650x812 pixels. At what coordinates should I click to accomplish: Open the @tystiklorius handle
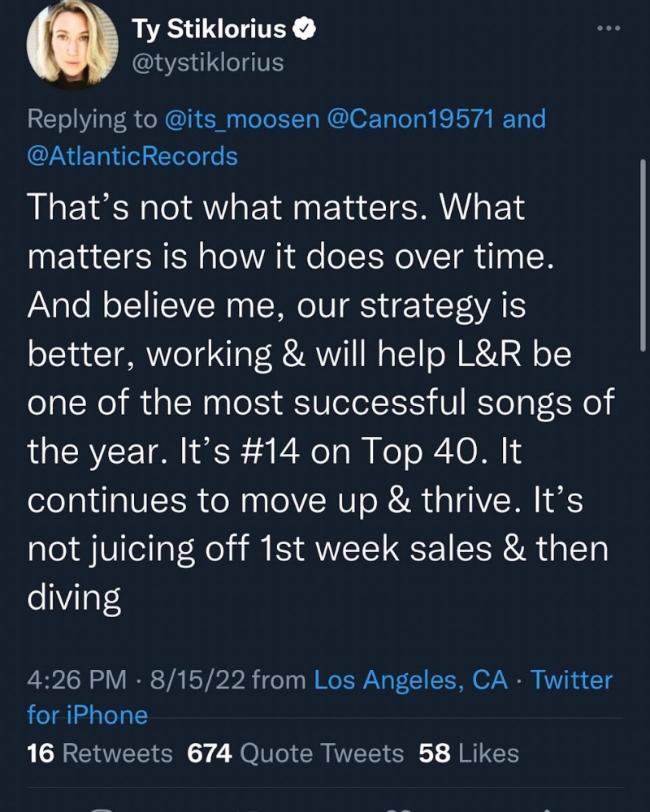click(207, 63)
